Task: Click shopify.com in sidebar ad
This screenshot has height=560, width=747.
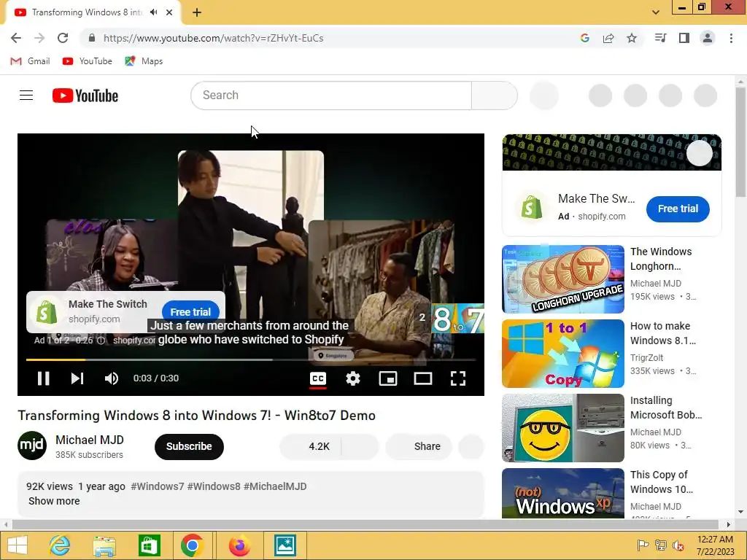Action: (602, 216)
